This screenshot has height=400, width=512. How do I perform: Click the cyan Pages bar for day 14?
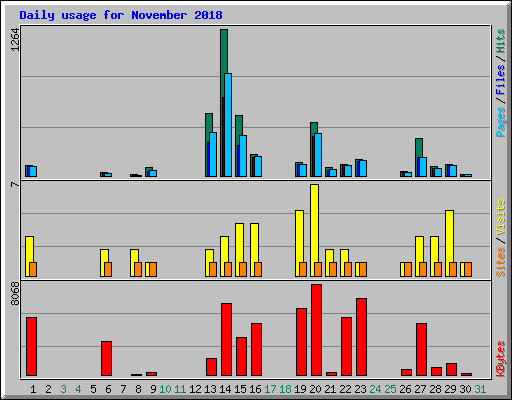[x=228, y=125]
